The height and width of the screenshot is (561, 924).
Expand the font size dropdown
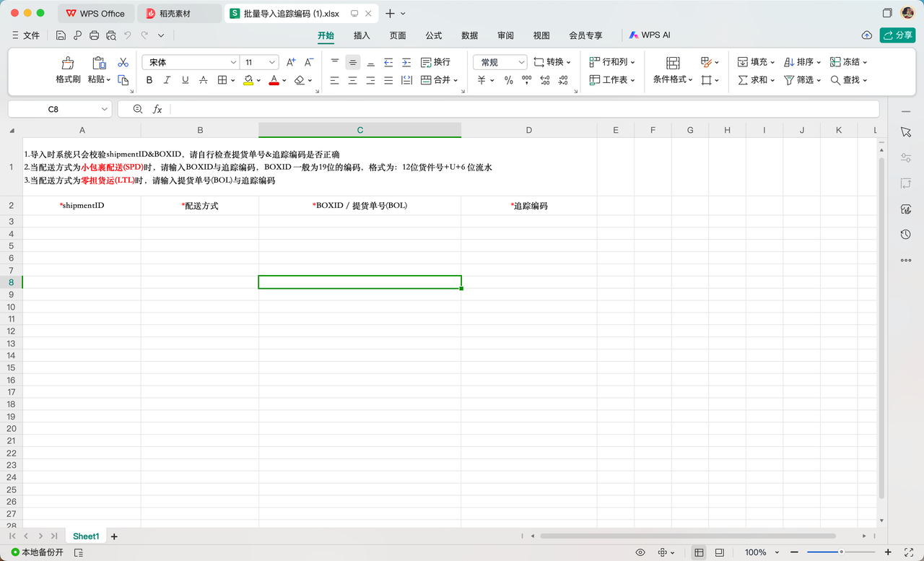271,63
